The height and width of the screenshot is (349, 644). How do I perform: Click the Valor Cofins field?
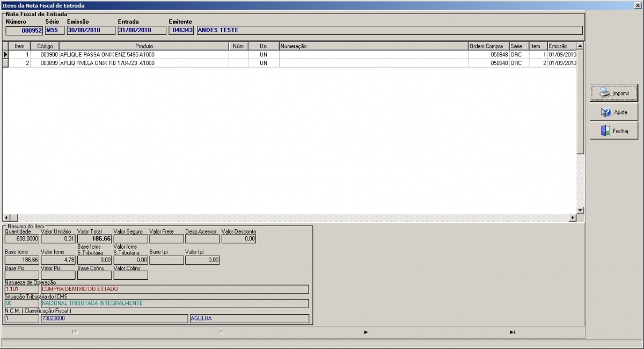[130, 275]
